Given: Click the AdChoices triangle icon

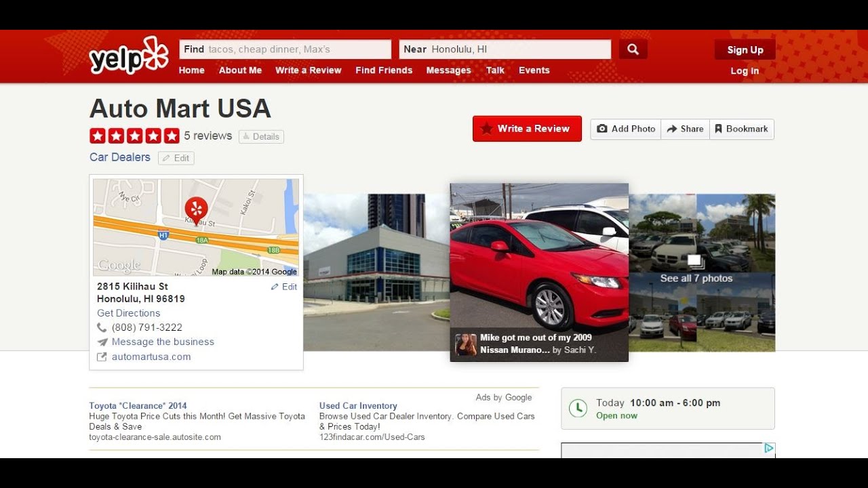Looking at the screenshot, I should click(x=769, y=448).
